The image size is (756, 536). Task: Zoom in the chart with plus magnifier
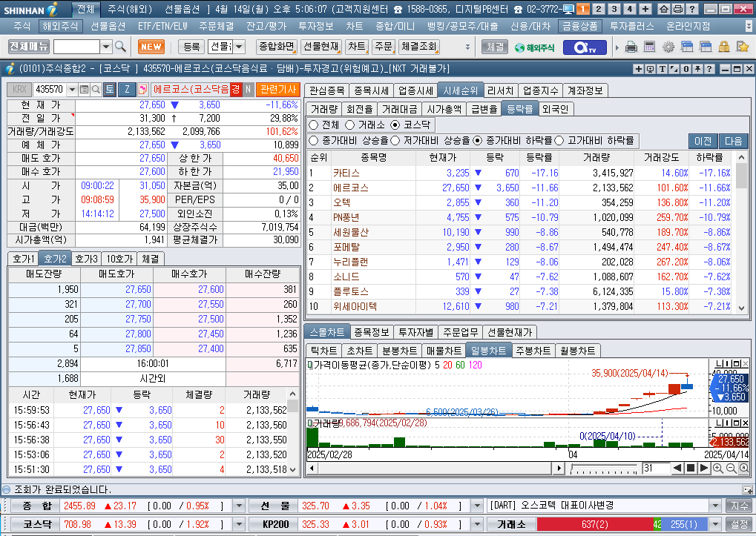pyautogui.click(x=718, y=468)
